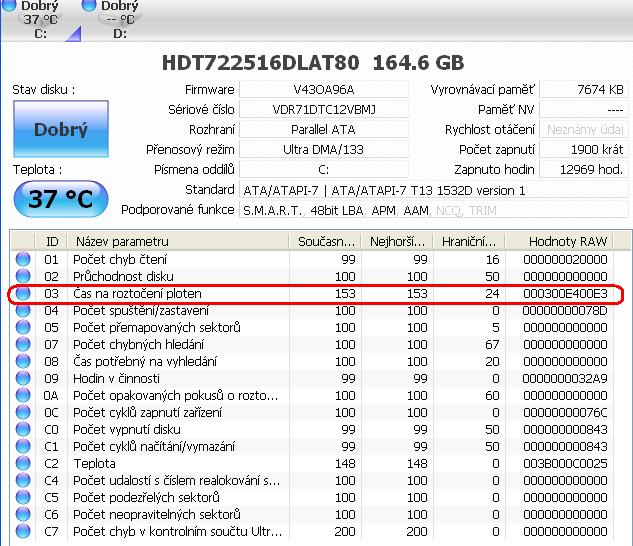Click status orb for Počet chybných hledání

click(23, 344)
